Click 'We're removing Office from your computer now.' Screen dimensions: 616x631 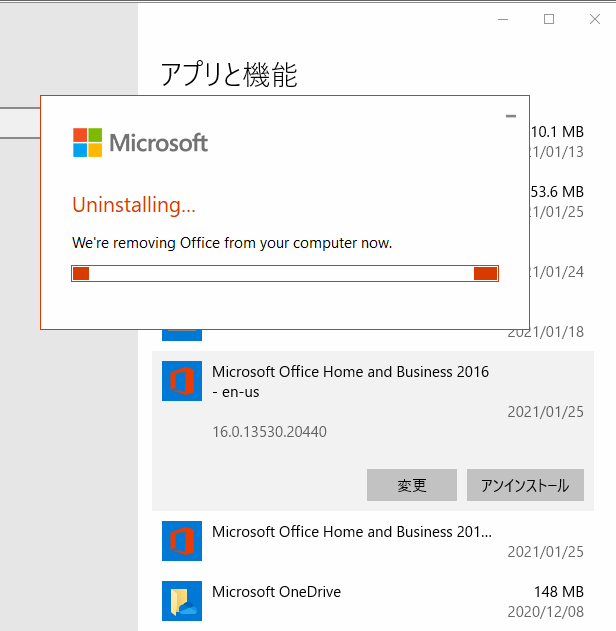[x=232, y=243]
